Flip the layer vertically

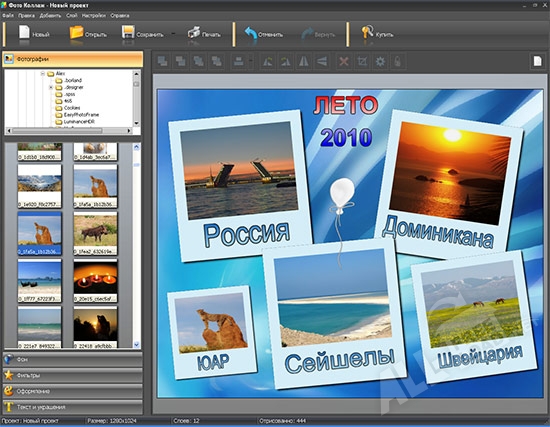pos(322,61)
